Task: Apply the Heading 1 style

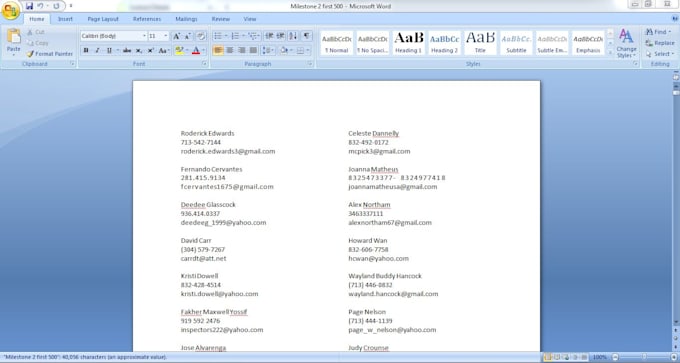Action: coord(409,43)
